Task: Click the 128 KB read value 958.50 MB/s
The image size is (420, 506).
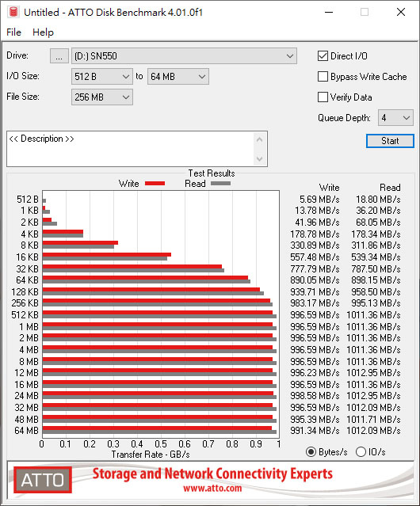Action: pyautogui.click(x=376, y=291)
